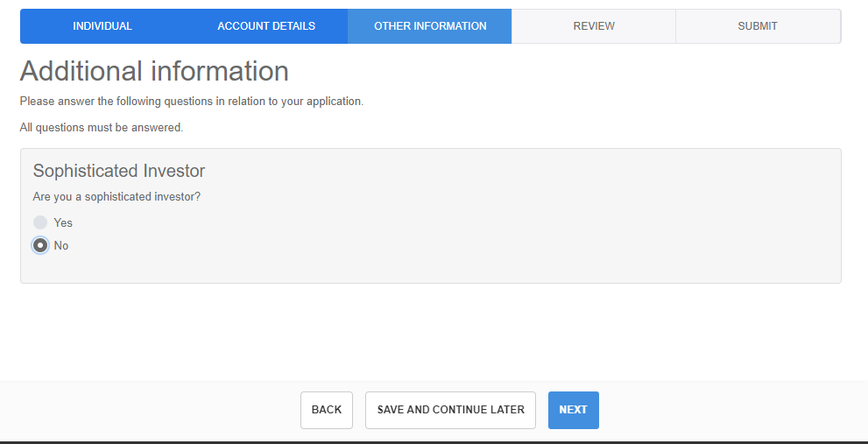Click 'All questions must be answered.' text
Viewport: 868px width, 444px height.
(102, 127)
